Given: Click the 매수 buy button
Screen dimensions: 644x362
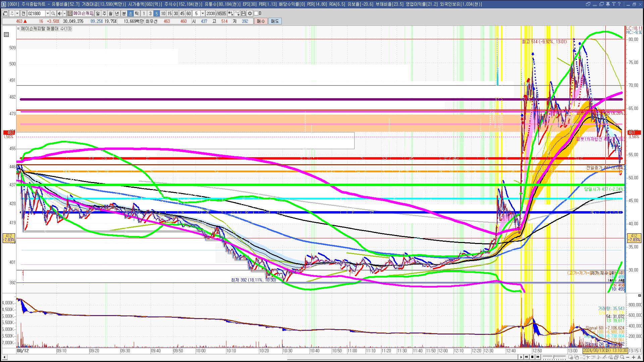Looking at the screenshot, I should click(x=261, y=21).
